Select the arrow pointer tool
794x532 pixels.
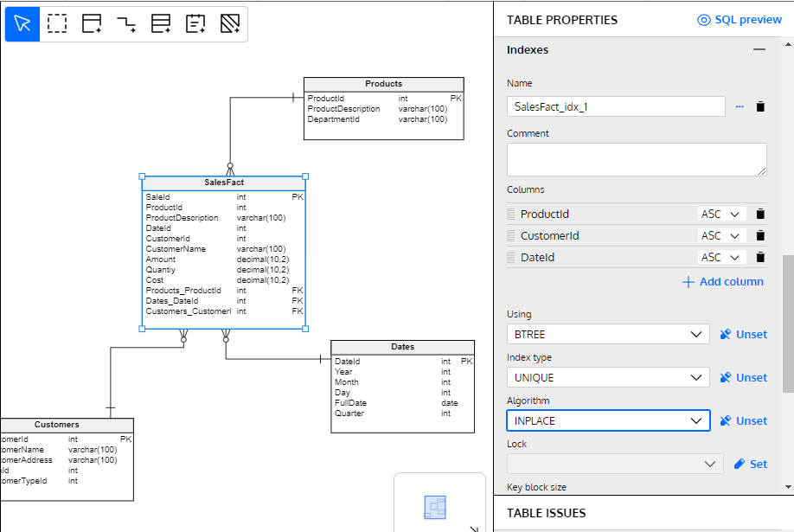[x=22, y=24]
